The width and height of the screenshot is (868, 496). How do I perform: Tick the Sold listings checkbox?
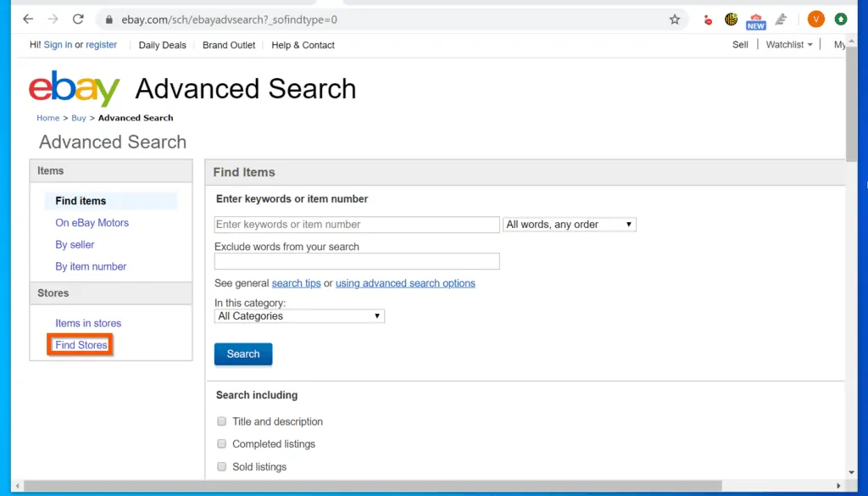tap(221, 466)
